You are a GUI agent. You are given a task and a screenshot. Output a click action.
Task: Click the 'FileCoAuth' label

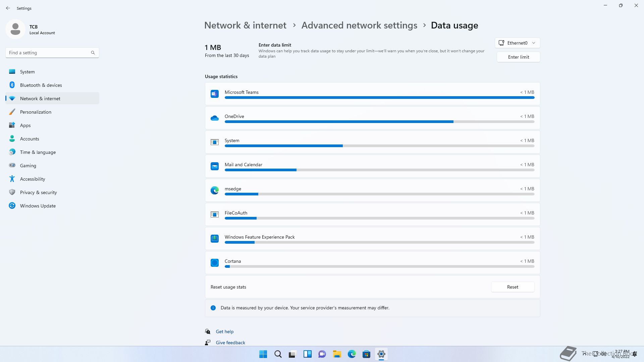click(236, 213)
